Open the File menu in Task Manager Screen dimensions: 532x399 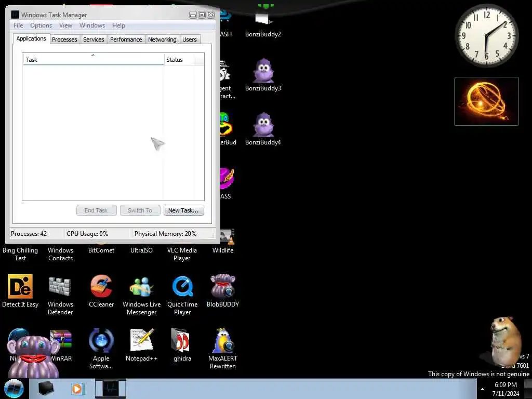[18, 25]
